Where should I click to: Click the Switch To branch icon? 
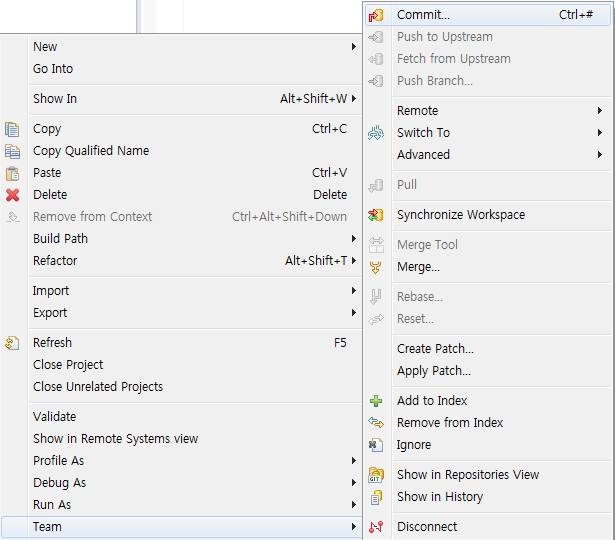coord(376,133)
